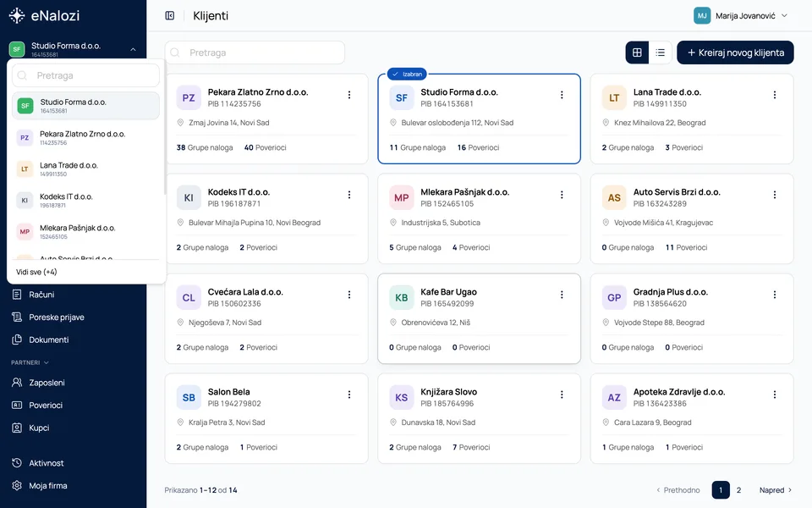Open the Salon Bela client card
Screen dimensions: 812x508
266,418
